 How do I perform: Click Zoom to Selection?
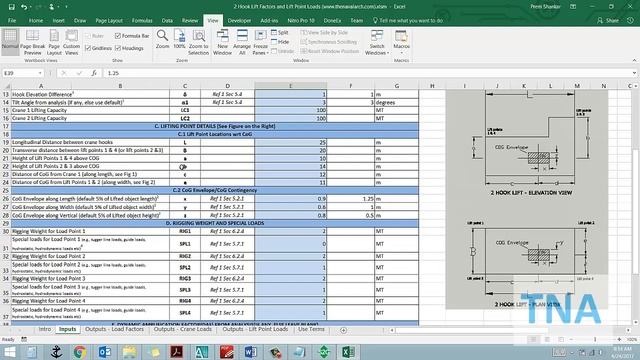198,42
